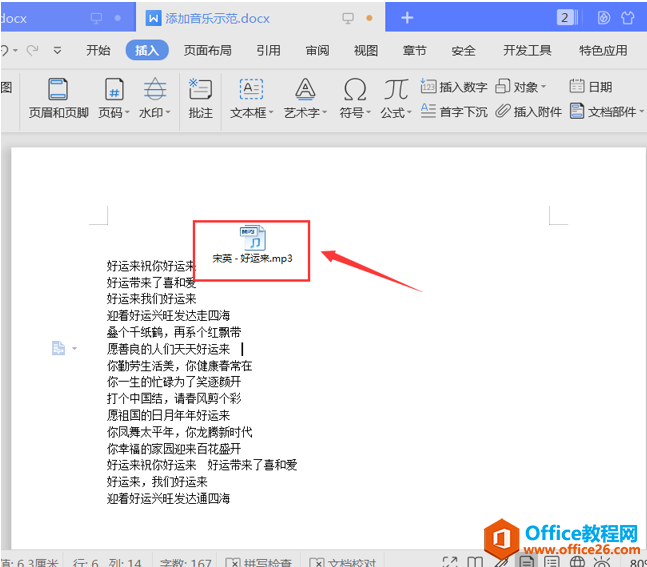The width and height of the screenshot is (647, 567).
Task: Click the Header and Footer icon
Action: (58, 89)
